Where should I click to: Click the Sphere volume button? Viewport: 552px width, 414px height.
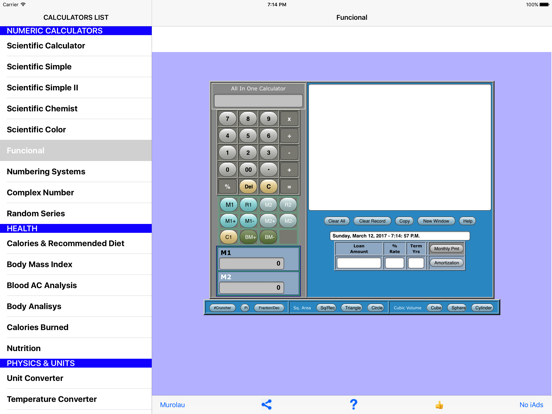point(458,308)
